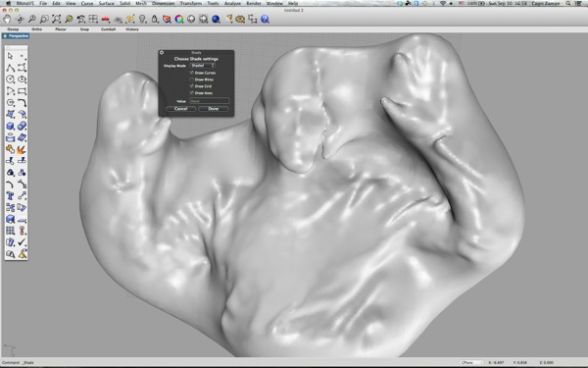Select the arrow pointer tool in left palette
The image size is (588, 368).
click(x=10, y=56)
